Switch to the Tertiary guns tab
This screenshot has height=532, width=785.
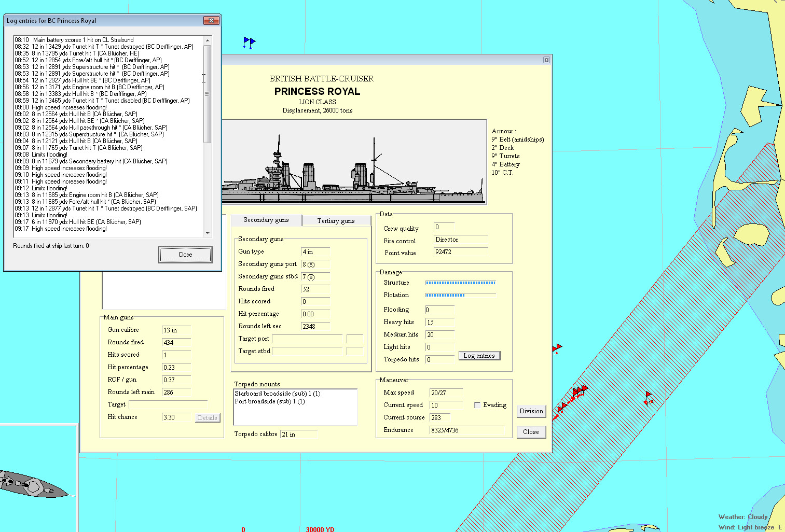tap(336, 221)
